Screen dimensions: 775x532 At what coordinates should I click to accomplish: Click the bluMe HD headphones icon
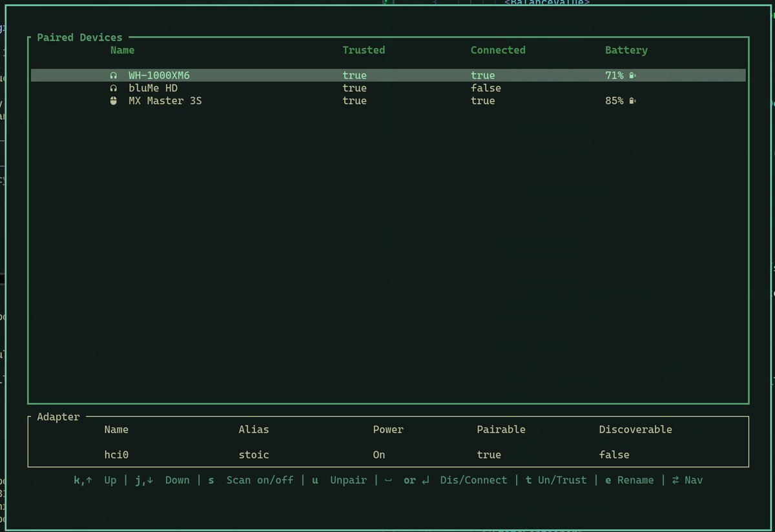point(114,88)
